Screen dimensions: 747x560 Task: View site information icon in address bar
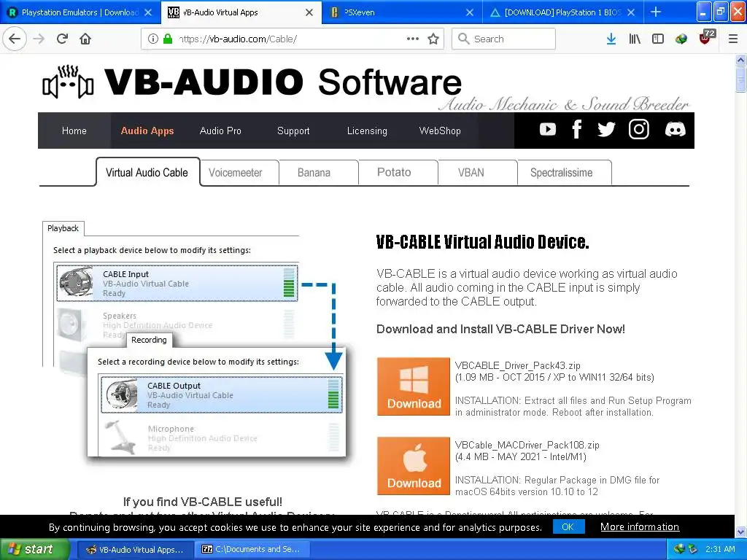(x=152, y=39)
